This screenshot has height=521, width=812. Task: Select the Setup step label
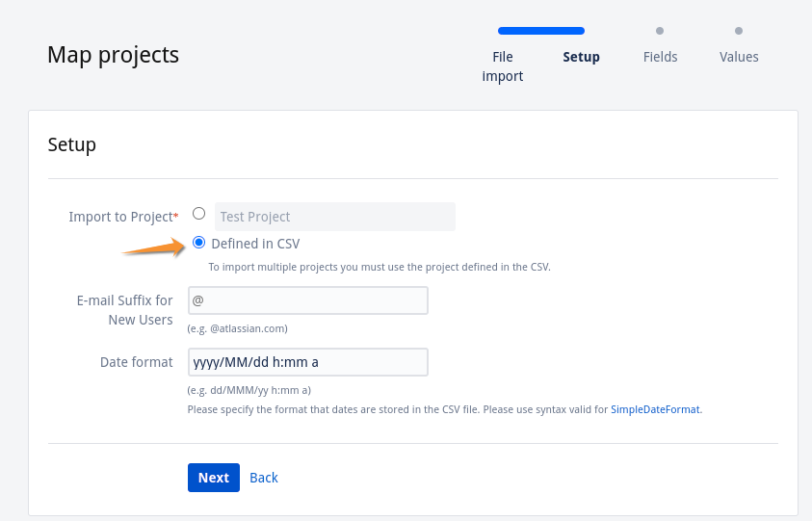(581, 57)
